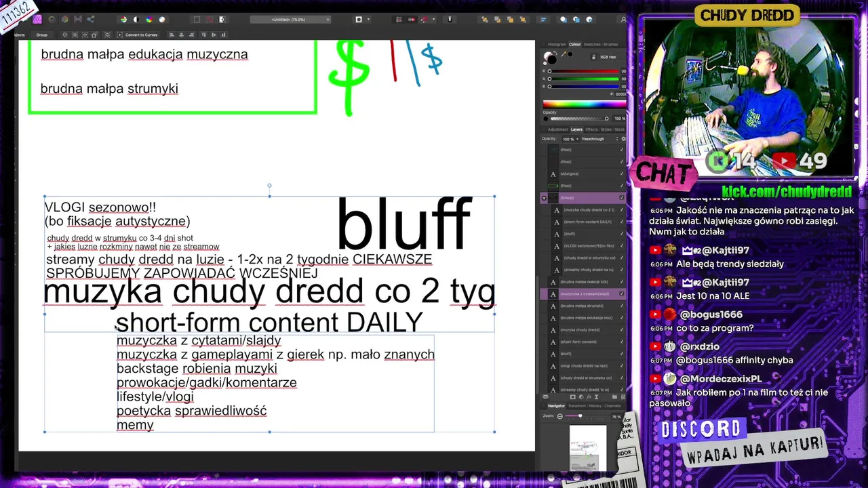Open the account icon on the toolbar

click(x=623, y=20)
